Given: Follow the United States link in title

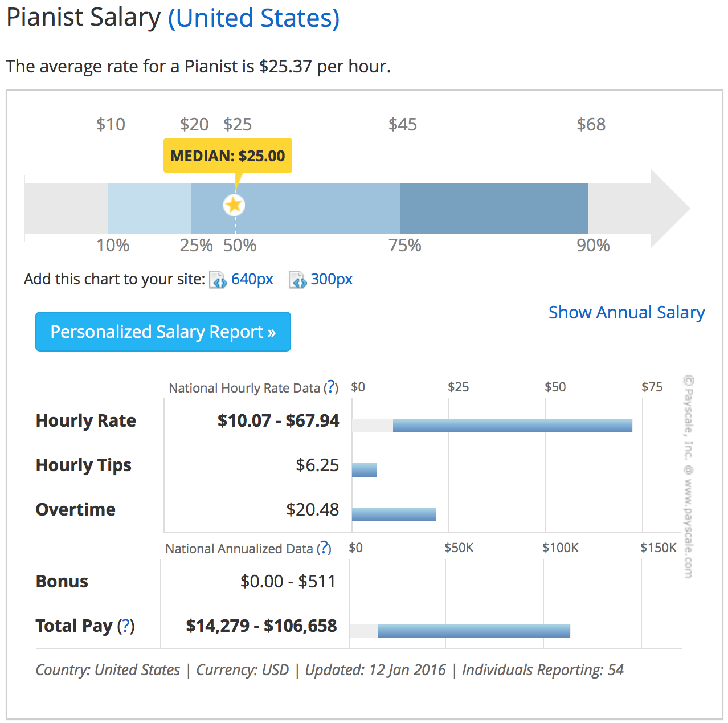Looking at the screenshot, I should (254, 18).
